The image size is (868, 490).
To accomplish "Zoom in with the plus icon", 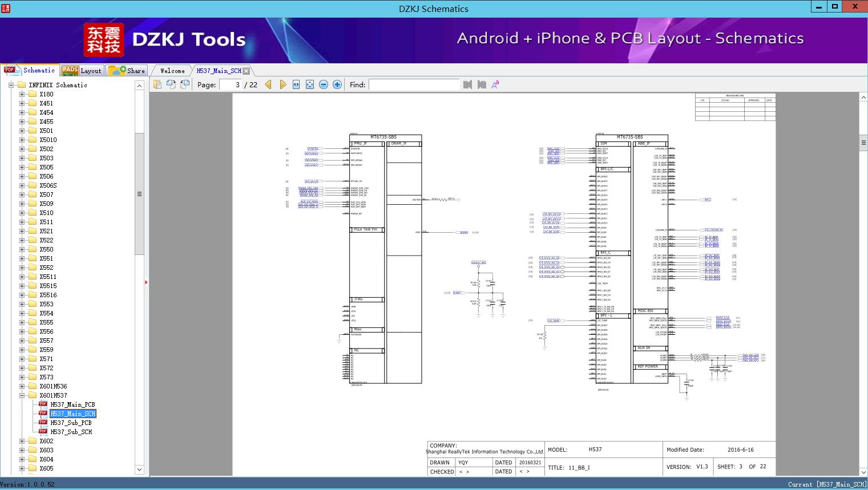I will coord(337,84).
